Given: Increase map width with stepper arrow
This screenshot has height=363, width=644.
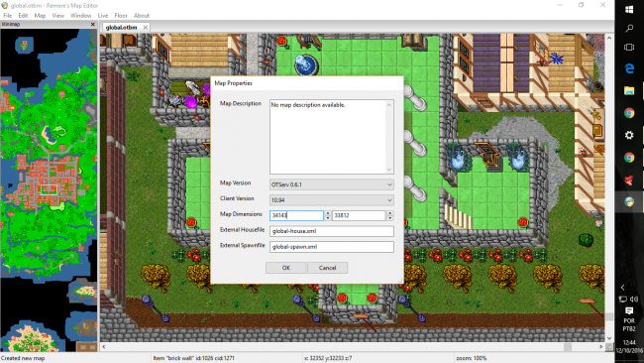Looking at the screenshot, I should [328, 213].
